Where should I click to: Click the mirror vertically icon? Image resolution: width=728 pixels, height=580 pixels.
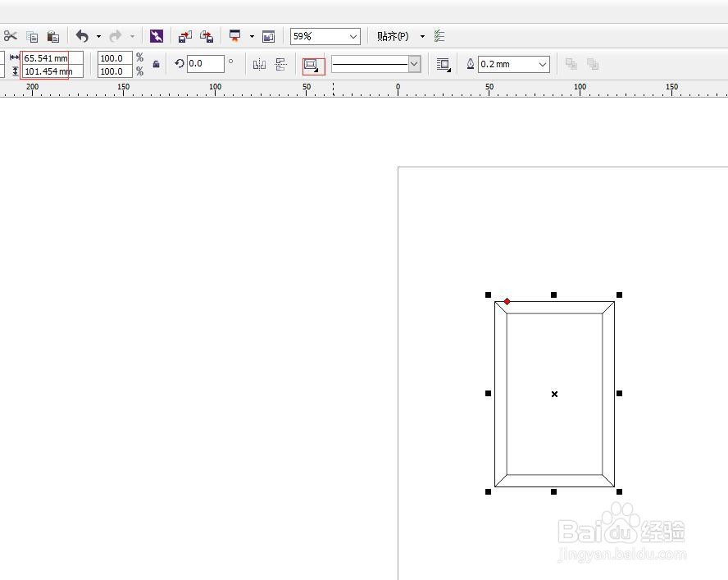point(280,64)
